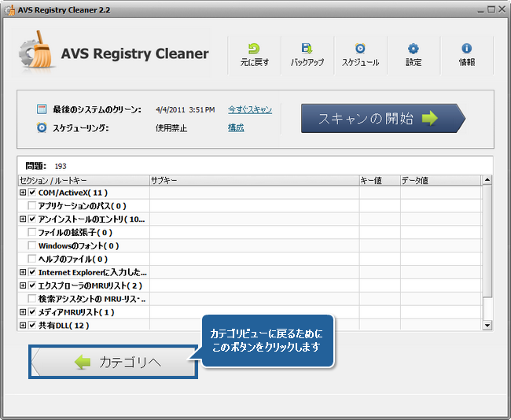Toggle エクスプローラのMRUリスト checkbox

[32, 286]
